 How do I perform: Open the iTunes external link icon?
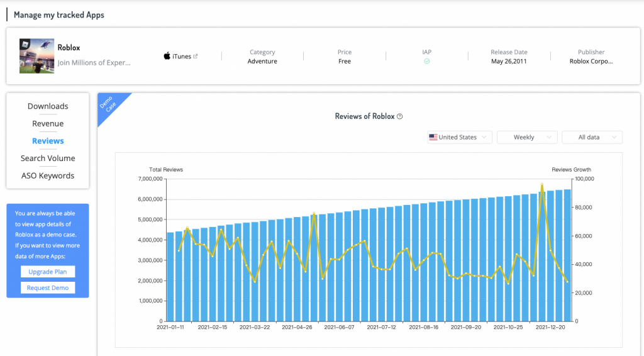196,57
